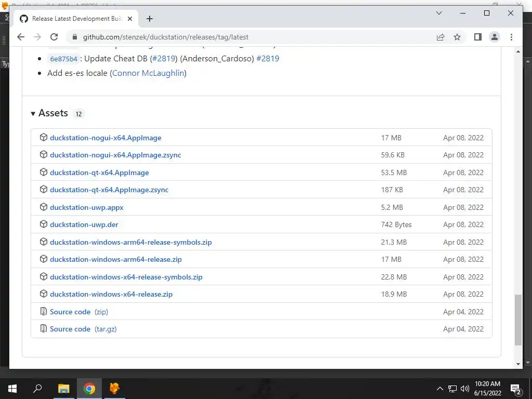532x399 pixels.
Task: Open Windows taskbar search
Action: [37, 389]
